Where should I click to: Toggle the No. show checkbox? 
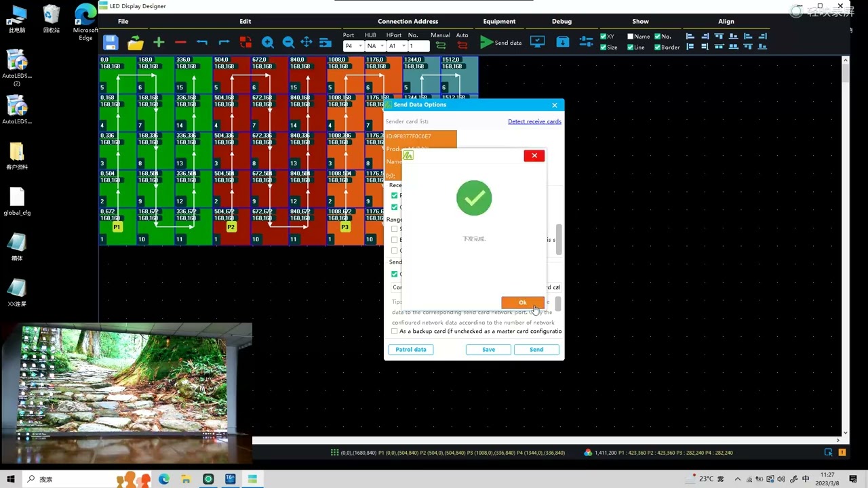click(657, 37)
